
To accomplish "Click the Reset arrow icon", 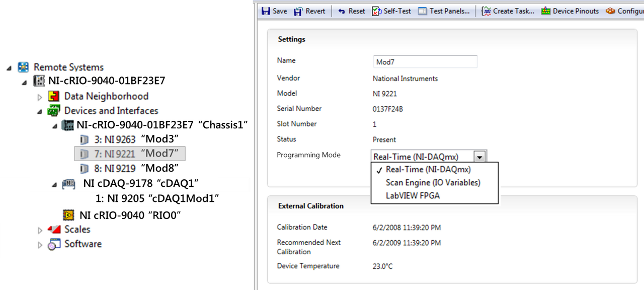I will (x=342, y=11).
